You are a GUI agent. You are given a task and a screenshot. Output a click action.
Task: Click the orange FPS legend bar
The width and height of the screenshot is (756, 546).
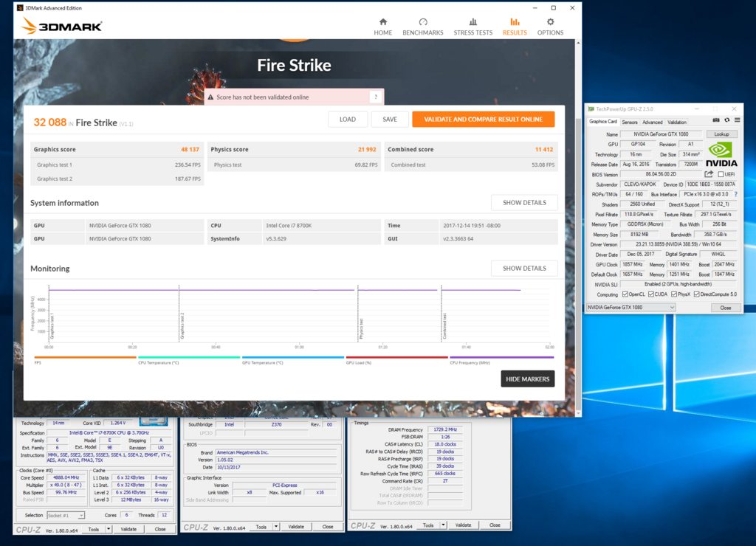click(85, 357)
